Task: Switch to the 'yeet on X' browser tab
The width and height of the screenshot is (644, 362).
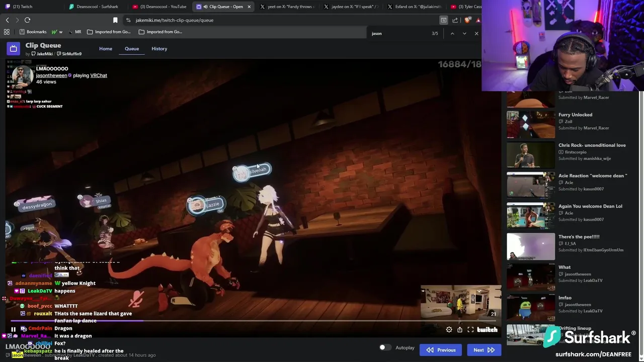Action: [288, 7]
